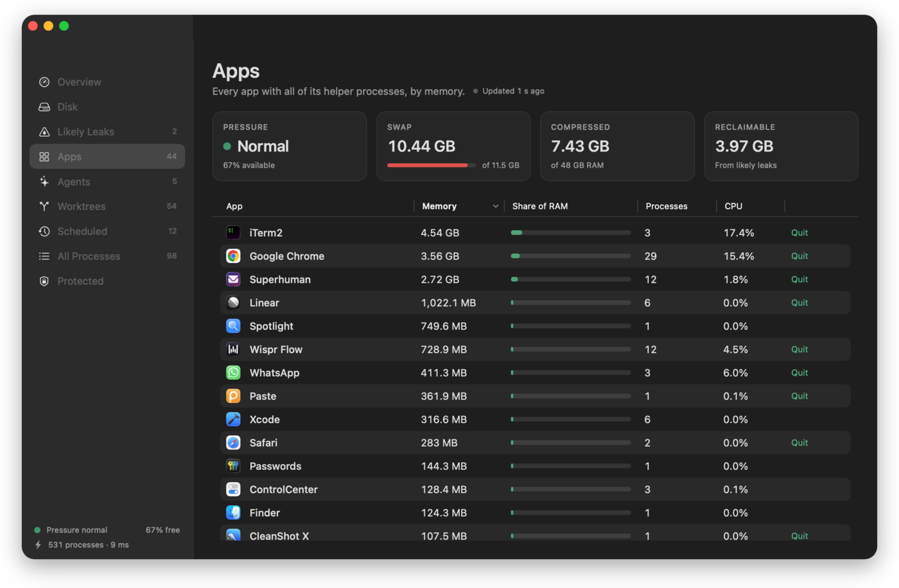Open the Compressed 7.43 GB card
This screenshot has width=899, height=588.
(617, 146)
